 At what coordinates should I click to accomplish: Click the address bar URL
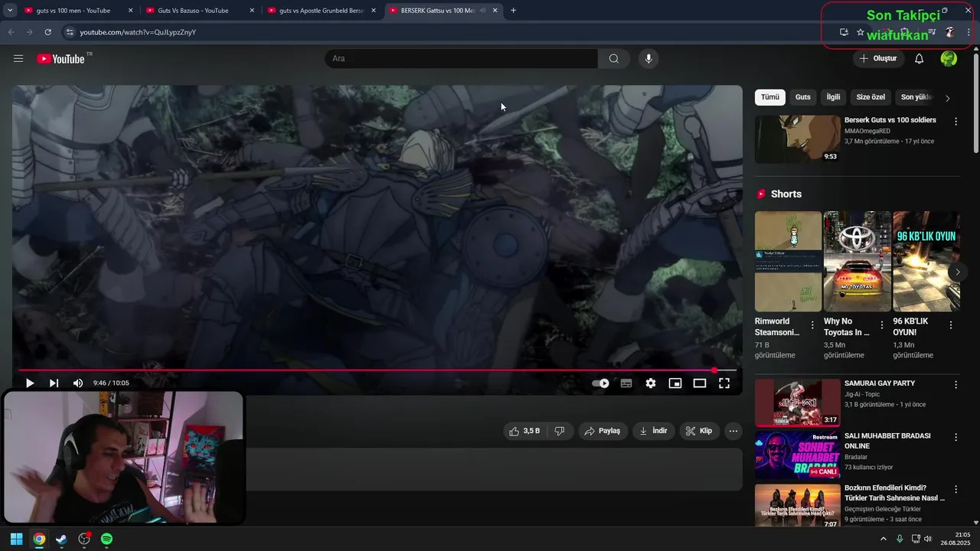[138, 32]
